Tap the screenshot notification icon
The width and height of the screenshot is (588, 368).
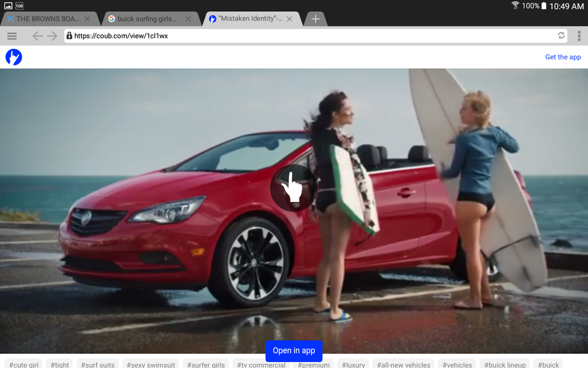point(8,6)
